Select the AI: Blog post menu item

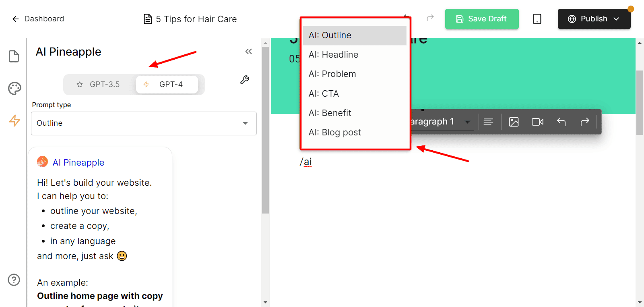[x=334, y=133]
